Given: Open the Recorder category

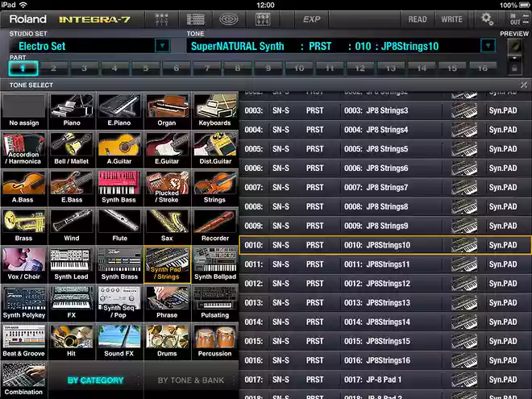Looking at the screenshot, I should point(214,226).
